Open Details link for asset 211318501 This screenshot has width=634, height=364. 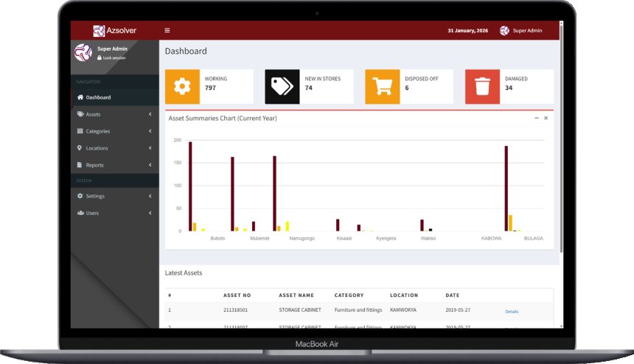(x=512, y=312)
